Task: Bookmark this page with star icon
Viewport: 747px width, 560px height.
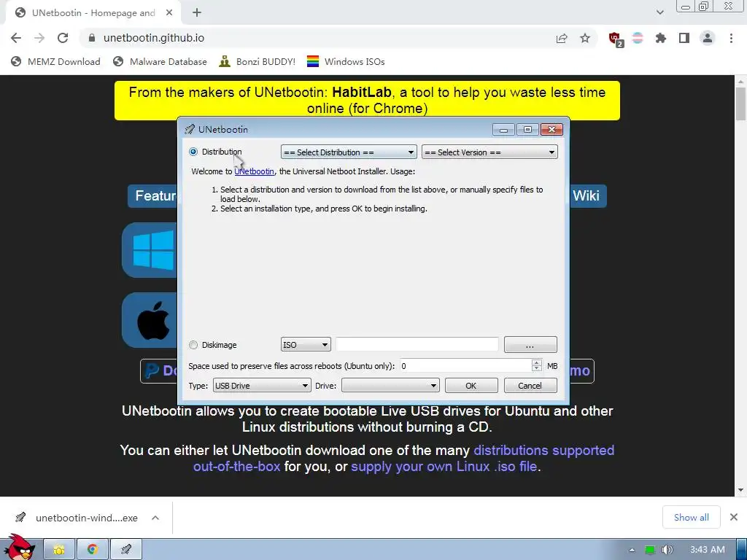Action: coord(585,38)
